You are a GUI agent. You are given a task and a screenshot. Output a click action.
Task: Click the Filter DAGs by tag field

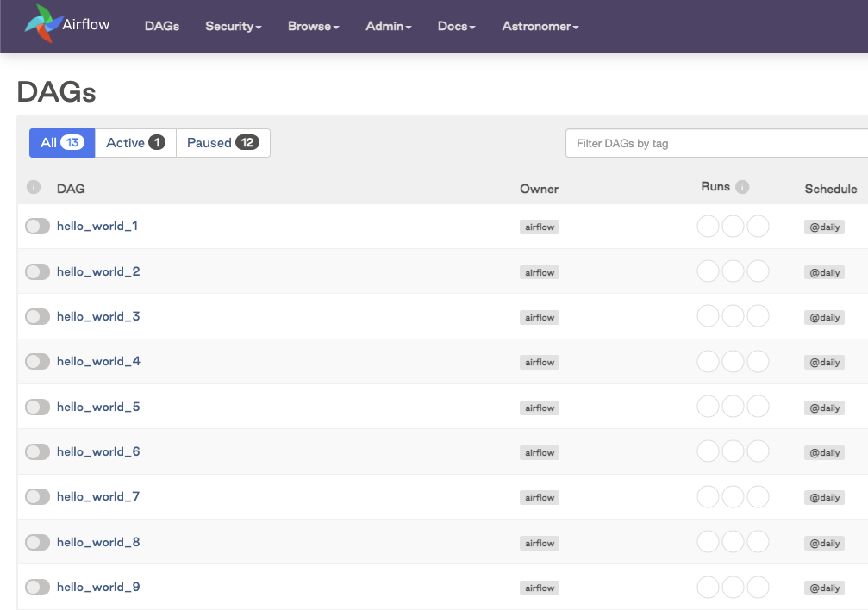[x=715, y=143]
